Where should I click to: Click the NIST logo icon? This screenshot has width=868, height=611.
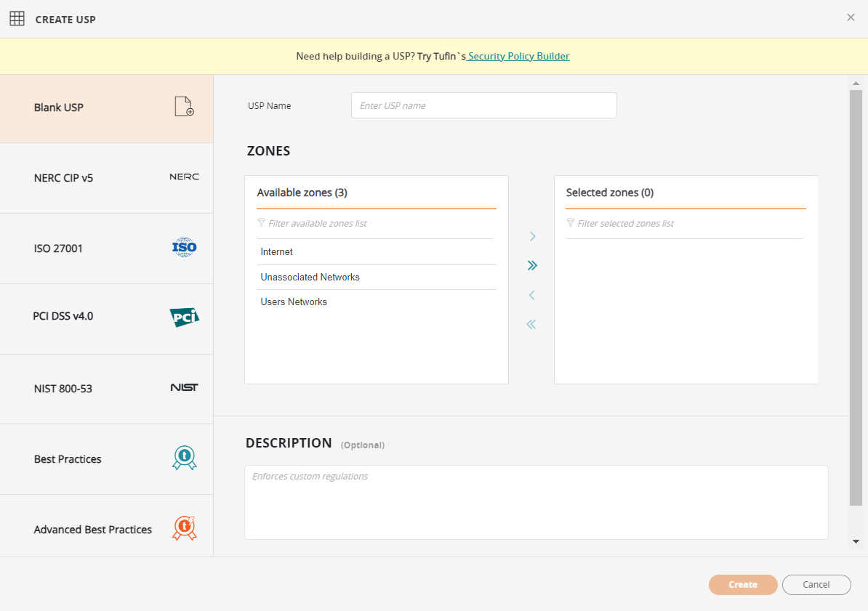point(184,388)
